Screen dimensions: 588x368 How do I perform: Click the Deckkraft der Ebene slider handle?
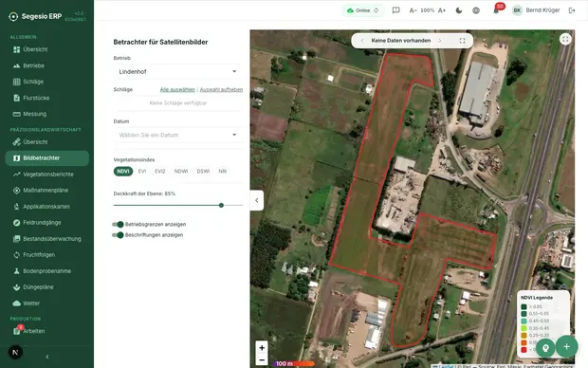[221, 205]
